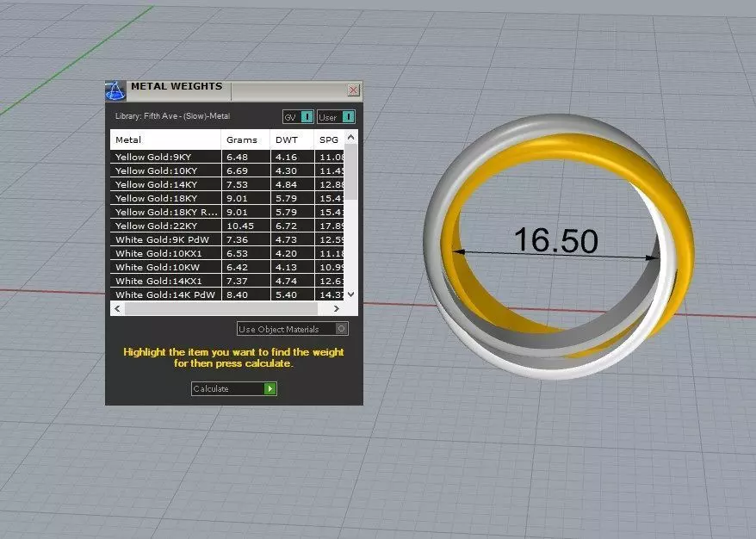Click the 4.16 DWT cell
Screen dimensions: 756x539
(292, 157)
